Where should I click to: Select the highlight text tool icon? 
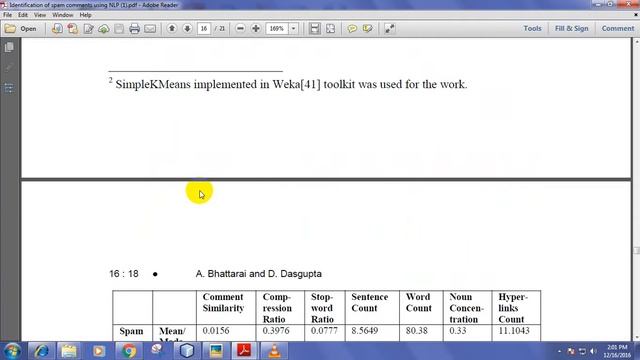tap(367, 29)
